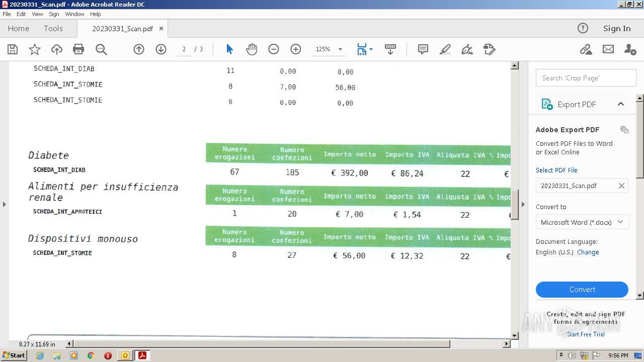This screenshot has width=644, height=362.
Task: Click the page number input field
Action: coord(184,49)
